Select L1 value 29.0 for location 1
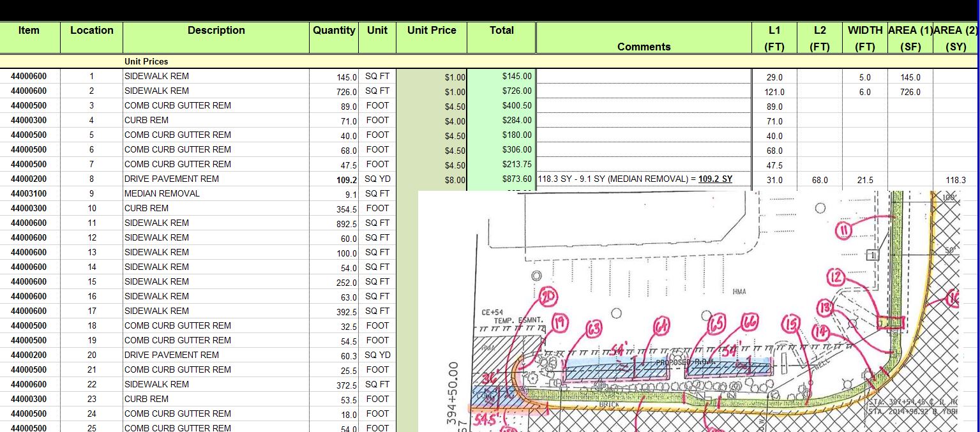980x432 pixels. [x=774, y=77]
